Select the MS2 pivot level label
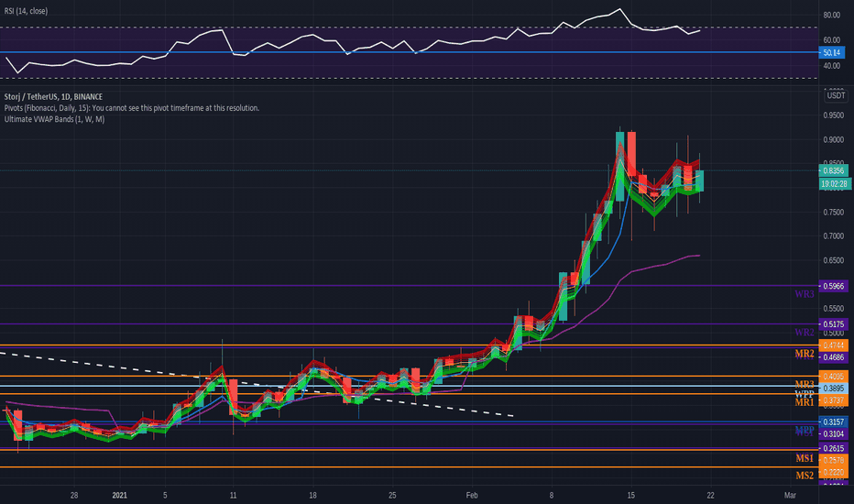Viewport: 854px width, 504px height. point(805,476)
